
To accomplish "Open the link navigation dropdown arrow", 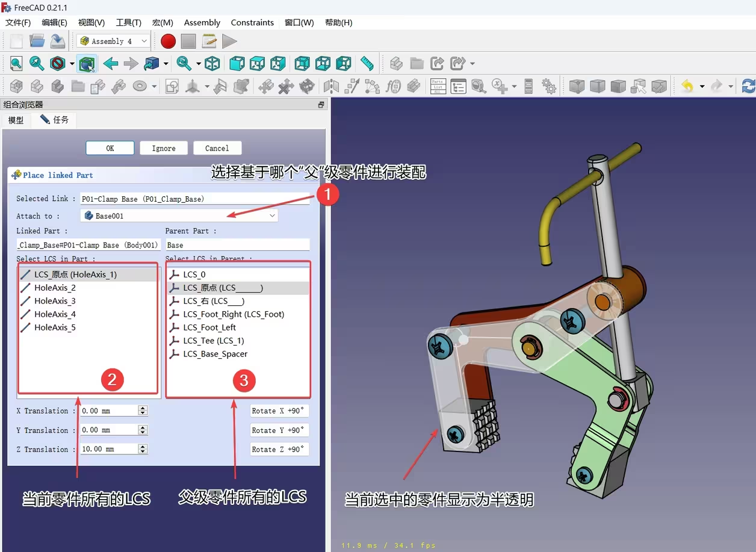I will (166, 64).
